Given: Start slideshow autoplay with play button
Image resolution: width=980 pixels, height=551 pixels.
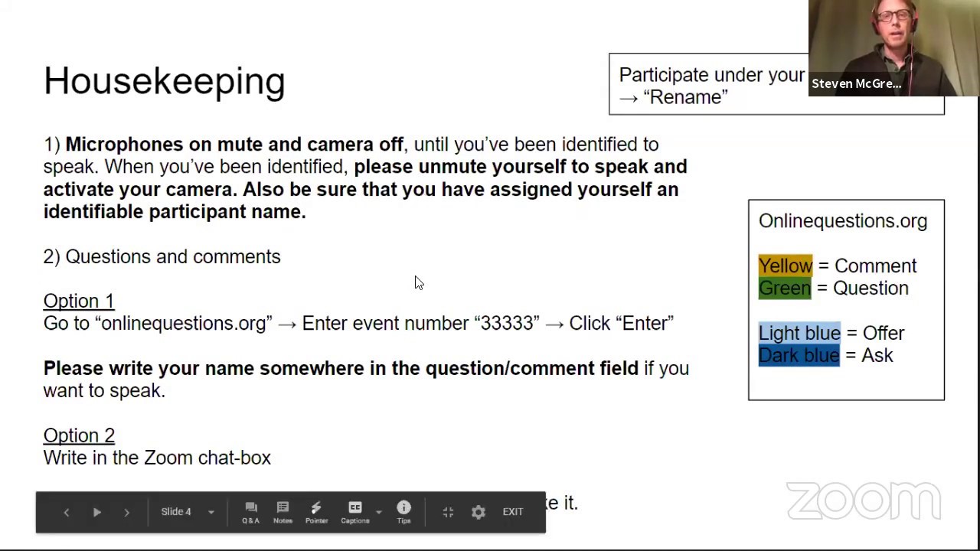Looking at the screenshot, I should [x=97, y=512].
